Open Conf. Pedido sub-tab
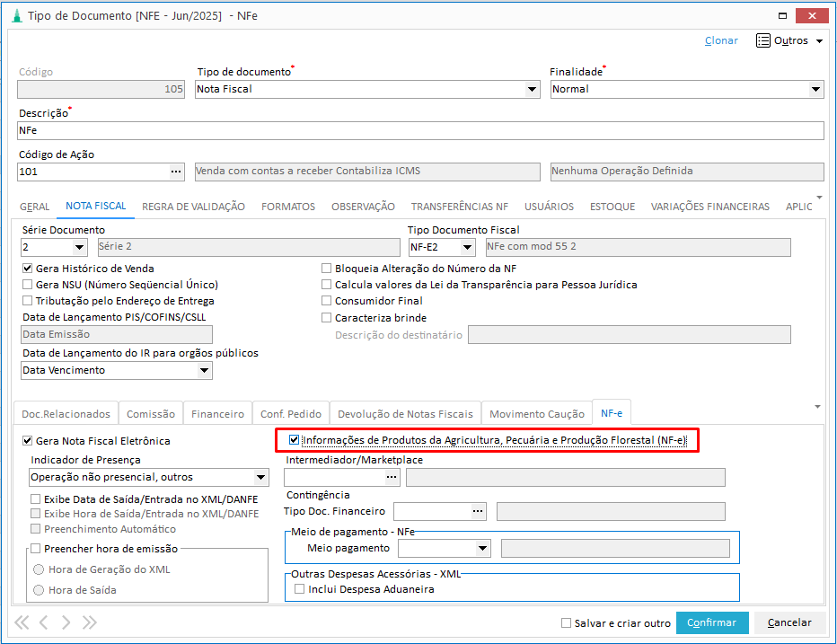The height and width of the screenshot is (644, 837). click(291, 414)
